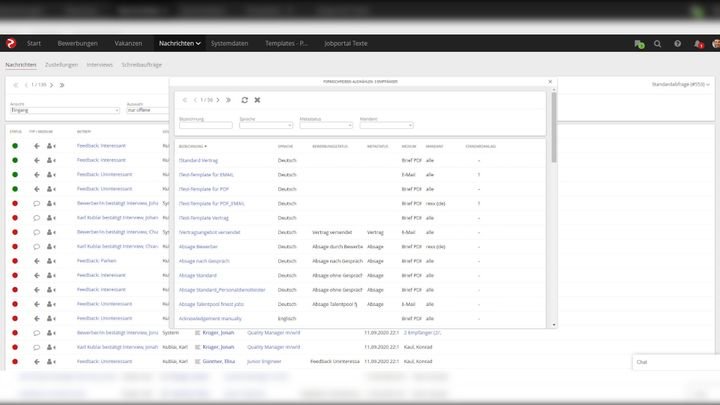Open the Chat box at bottom right
This screenshot has height=405, width=720.
[x=675, y=362]
